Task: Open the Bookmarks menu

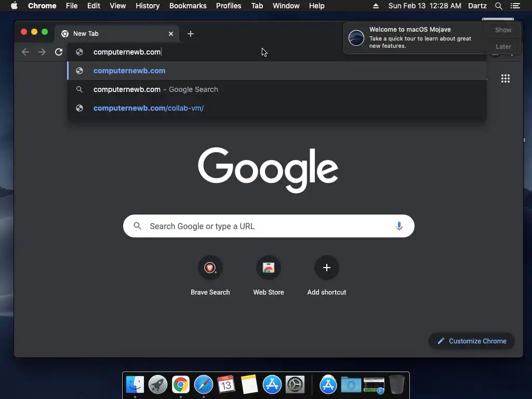Action: pyautogui.click(x=188, y=6)
